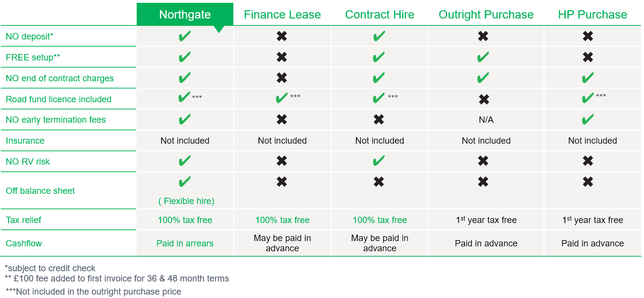
Task: Select the Finance Lease column header
Action: tap(282, 15)
